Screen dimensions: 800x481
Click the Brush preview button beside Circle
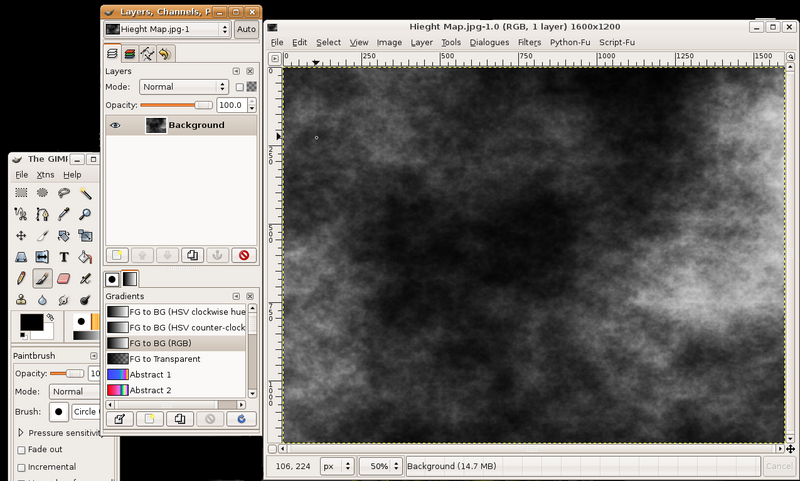[59, 412]
